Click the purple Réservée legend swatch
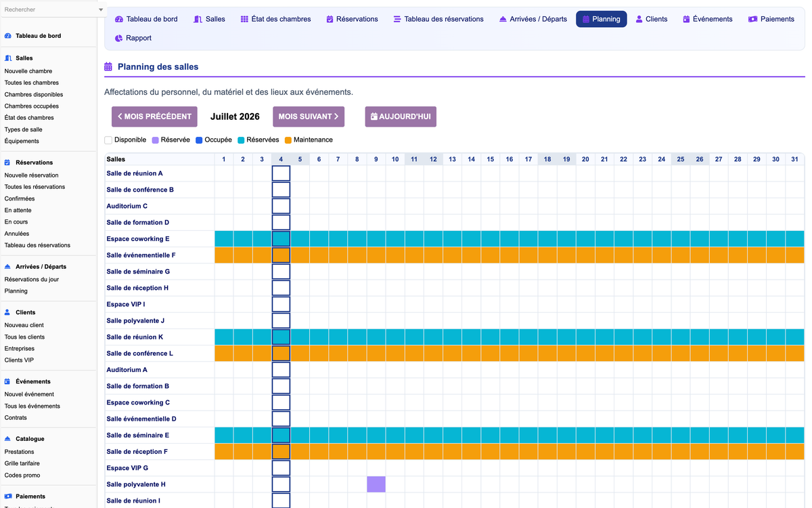 155,140
